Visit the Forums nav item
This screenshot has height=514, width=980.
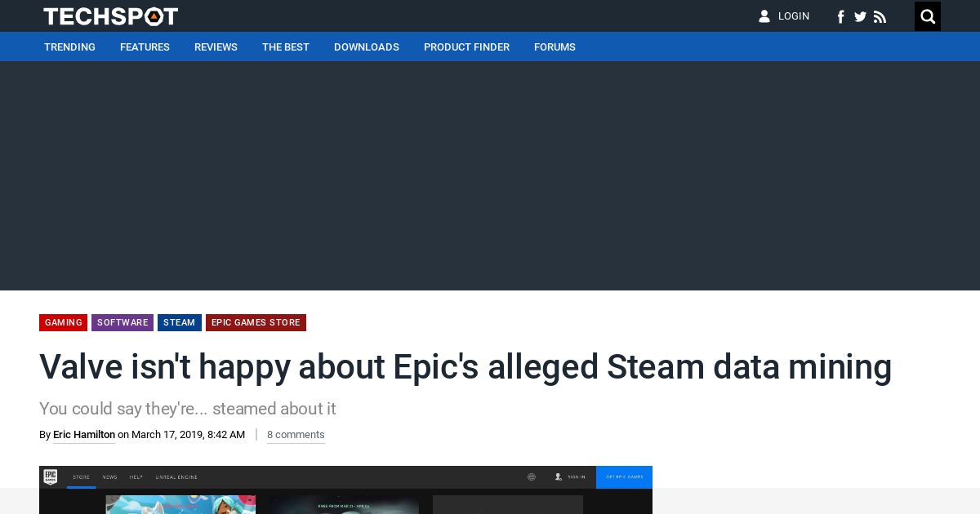(x=555, y=47)
